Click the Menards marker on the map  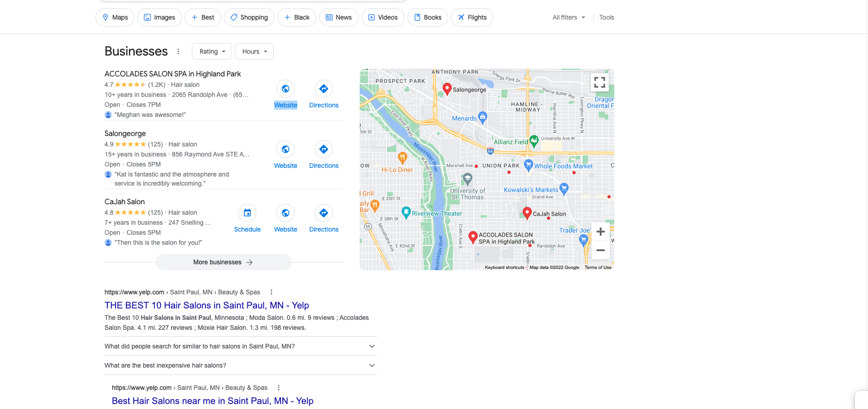pyautogui.click(x=483, y=117)
